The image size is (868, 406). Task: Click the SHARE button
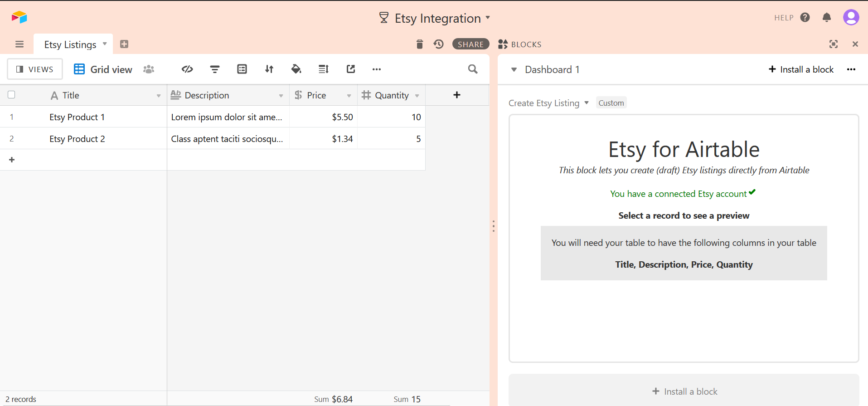[470, 44]
